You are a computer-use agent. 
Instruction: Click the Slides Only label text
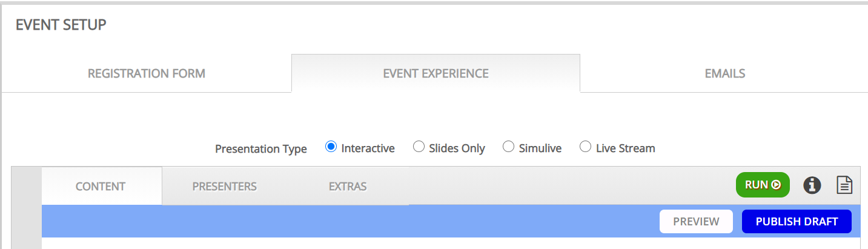(457, 148)
